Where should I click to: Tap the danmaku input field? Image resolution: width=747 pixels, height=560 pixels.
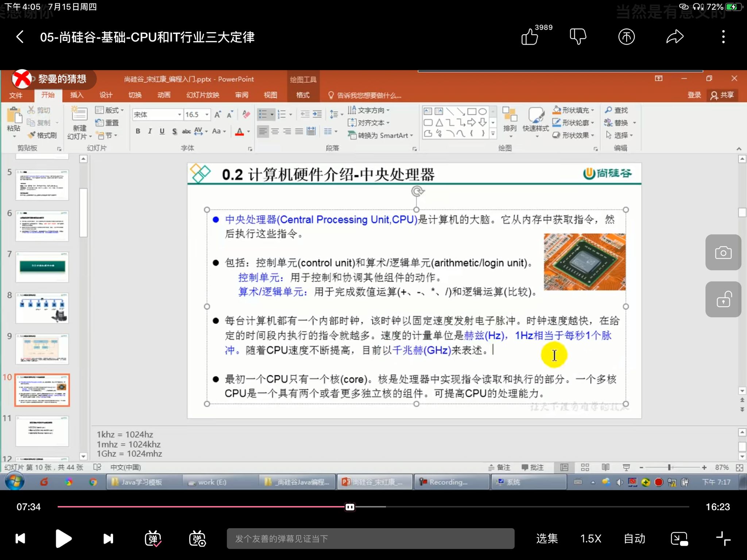tap(371, 538)
